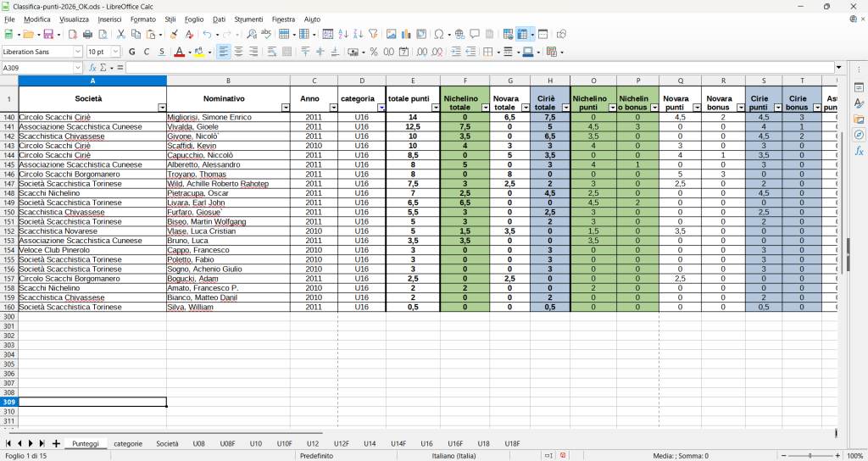Click the add new sheet plus button
Viewport: 868px width, 461px height.
pos(56,443)
